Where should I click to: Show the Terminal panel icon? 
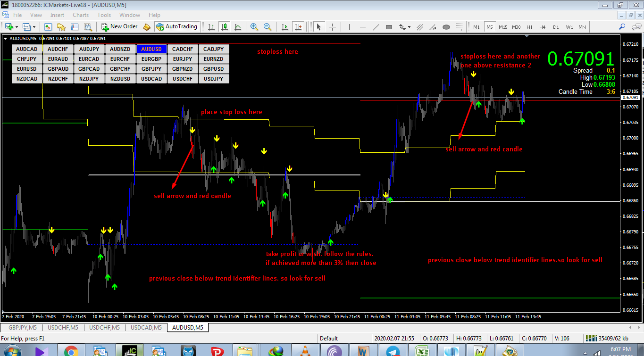75,27
